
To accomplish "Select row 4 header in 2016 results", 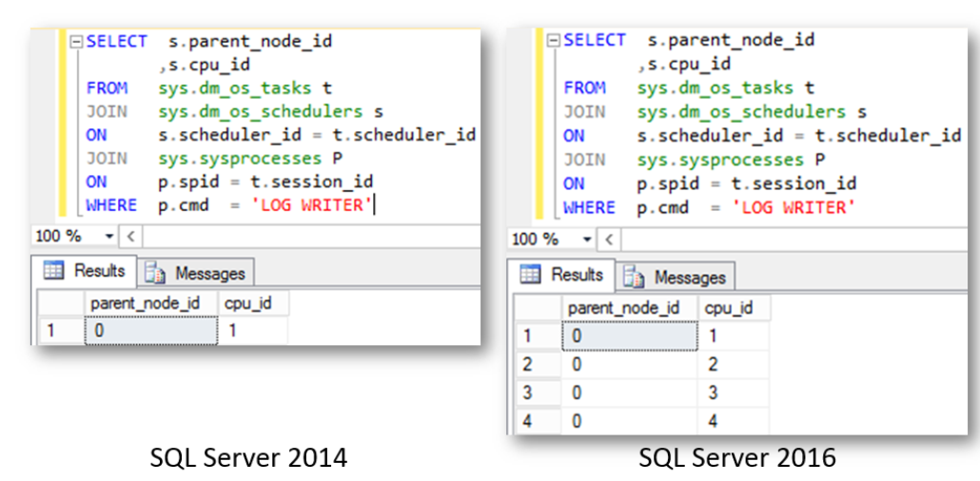I will pyautogui.click(x=538, y=420).
